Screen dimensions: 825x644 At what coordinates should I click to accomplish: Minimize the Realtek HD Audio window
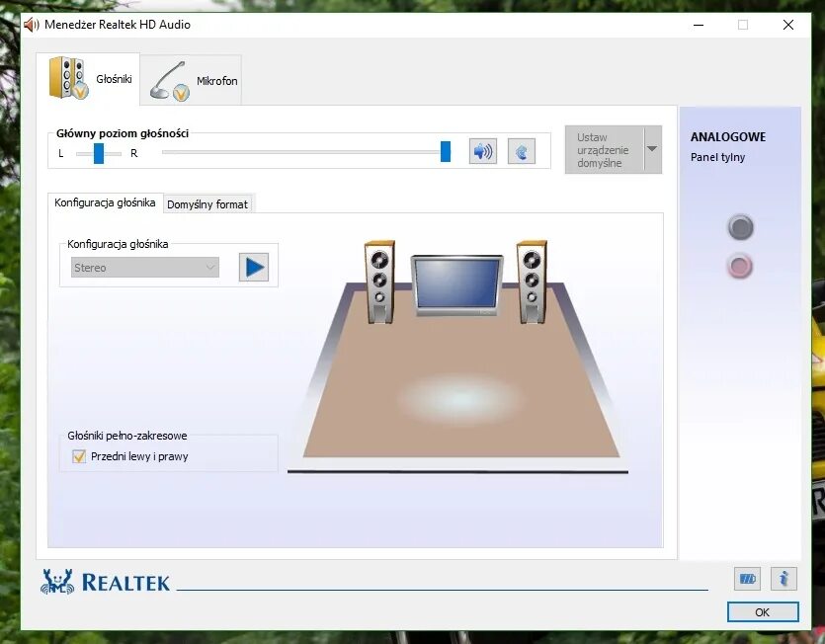699,25
